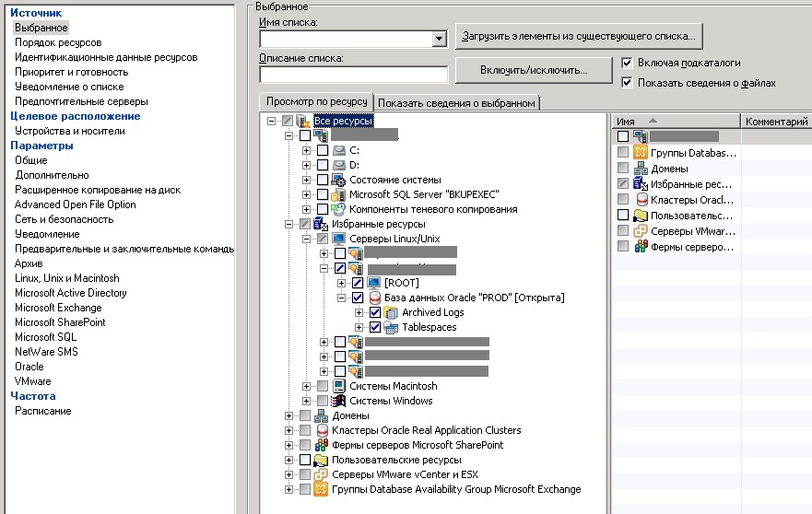
Task: Open Порядок ресурсов in sidebar
Action: point(58,42)
